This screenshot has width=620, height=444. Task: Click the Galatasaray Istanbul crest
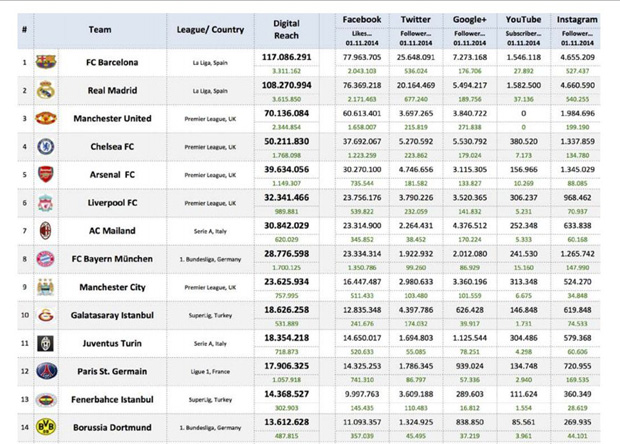click(x=46, y=315)
